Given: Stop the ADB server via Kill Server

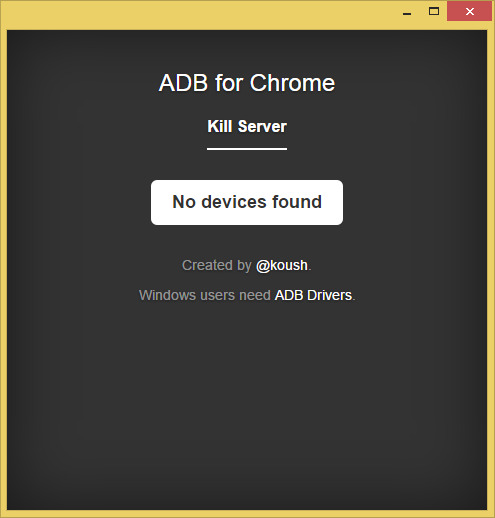Looking at the screenshot, I should pyautogui.click(x=247, y=127).
